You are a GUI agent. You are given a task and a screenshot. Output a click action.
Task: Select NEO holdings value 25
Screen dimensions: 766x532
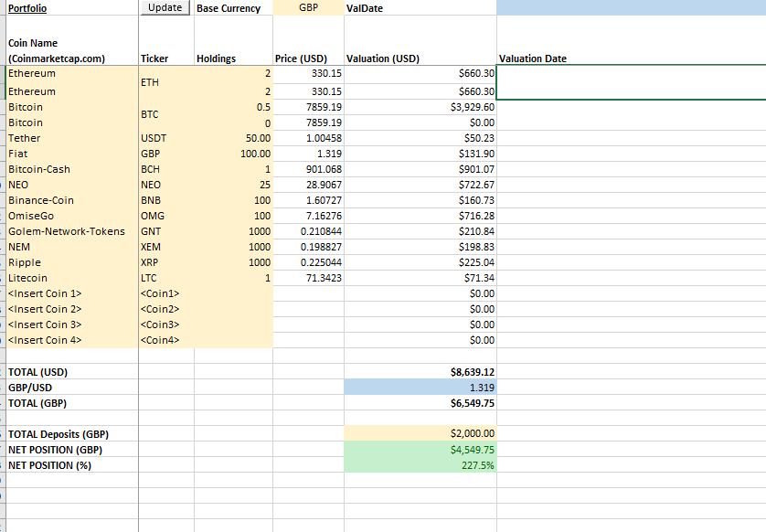[x=233, y=186]
